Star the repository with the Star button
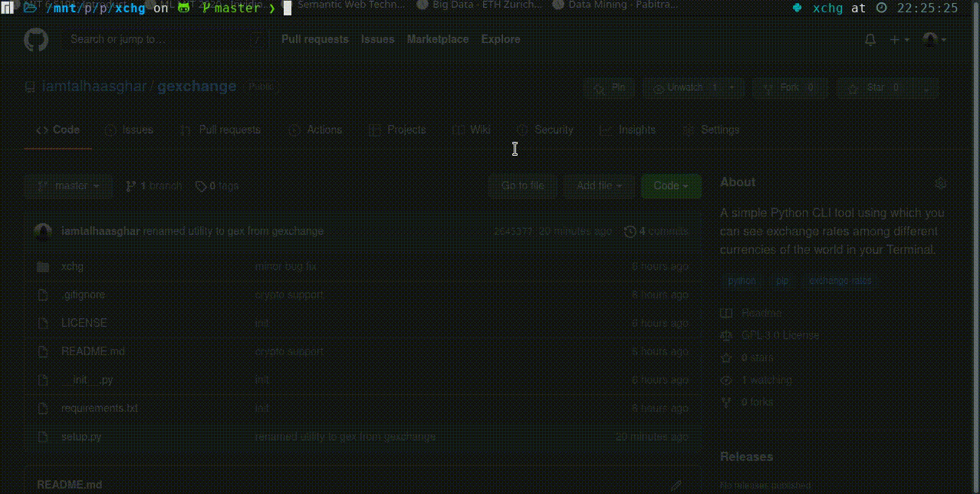This screenshot has width=980, height=494. 875,88
